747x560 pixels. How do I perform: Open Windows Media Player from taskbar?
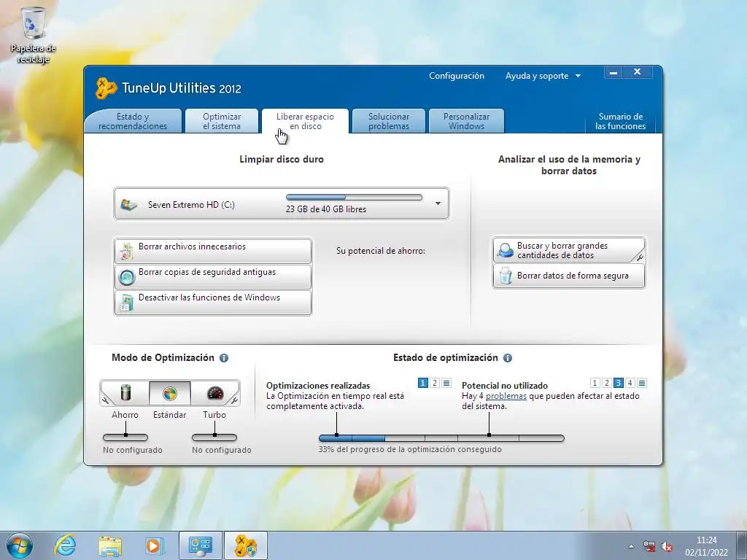click(x=155, y=545)
